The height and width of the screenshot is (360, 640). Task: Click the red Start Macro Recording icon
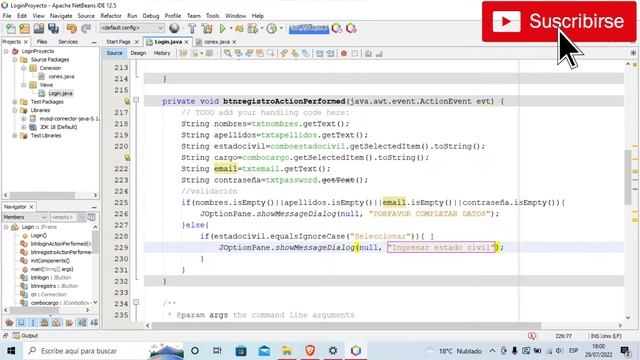(344, 53)
